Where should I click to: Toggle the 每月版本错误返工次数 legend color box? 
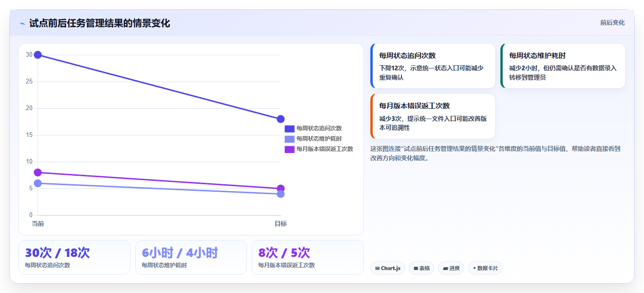point(290,149)
